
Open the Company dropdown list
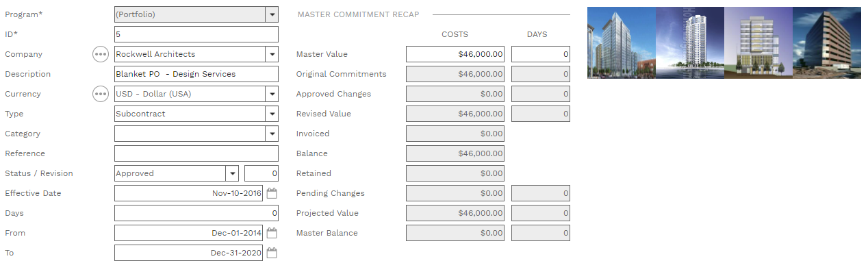pos(272,54)
